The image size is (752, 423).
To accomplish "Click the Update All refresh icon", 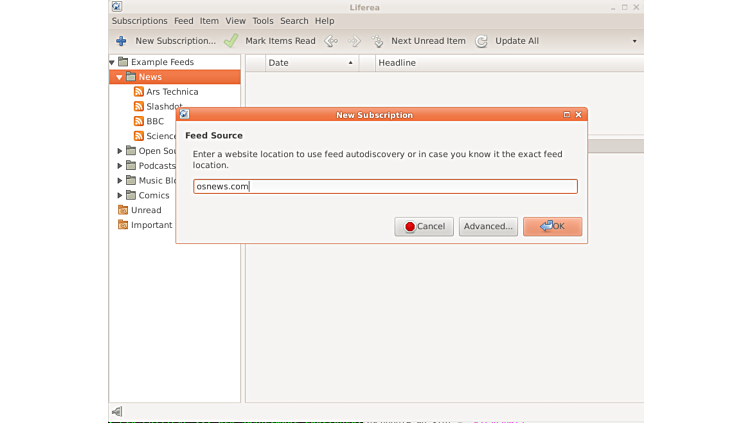I will pos(482,41).
